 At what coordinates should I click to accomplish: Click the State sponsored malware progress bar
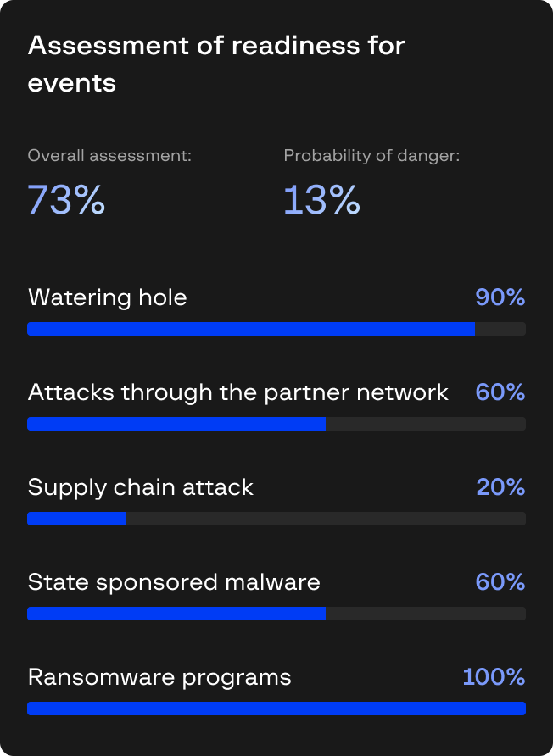276,611
